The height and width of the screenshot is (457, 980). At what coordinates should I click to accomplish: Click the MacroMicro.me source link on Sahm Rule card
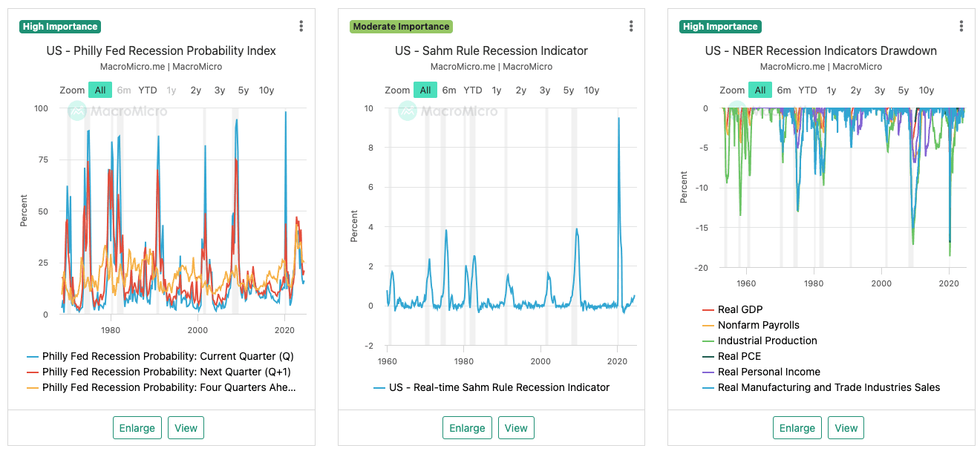[463, 67]
